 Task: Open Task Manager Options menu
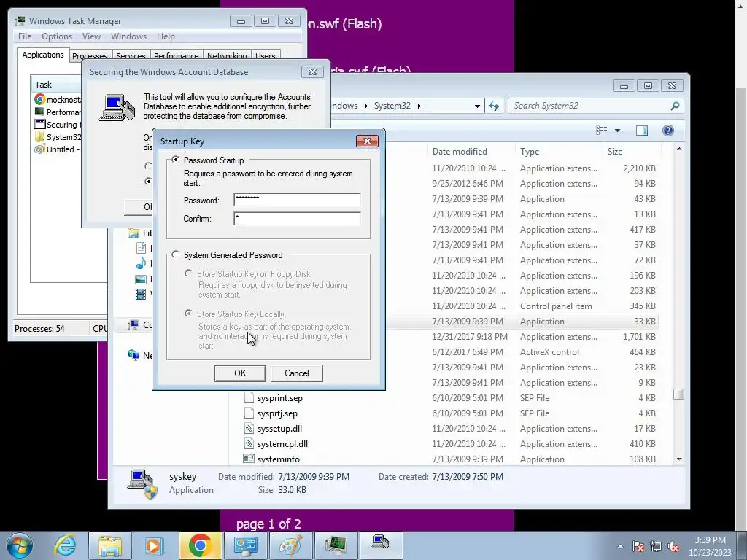pyautogui.click(x=57, y=36)
